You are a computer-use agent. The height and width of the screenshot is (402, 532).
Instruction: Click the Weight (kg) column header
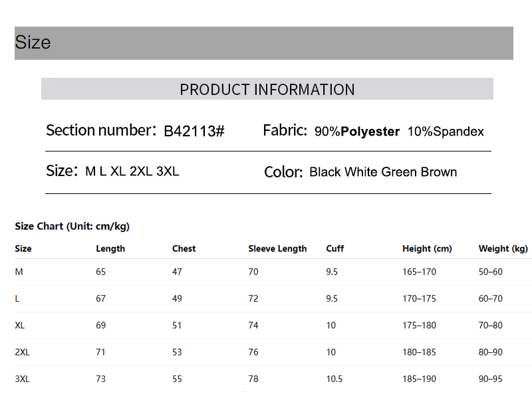click(503, 249)
